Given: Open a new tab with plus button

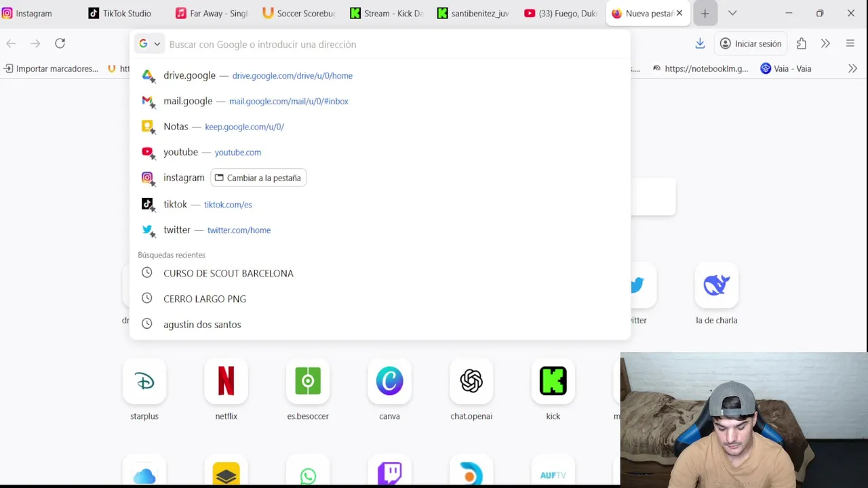Looking at the screenshot, I should point(705,14).
